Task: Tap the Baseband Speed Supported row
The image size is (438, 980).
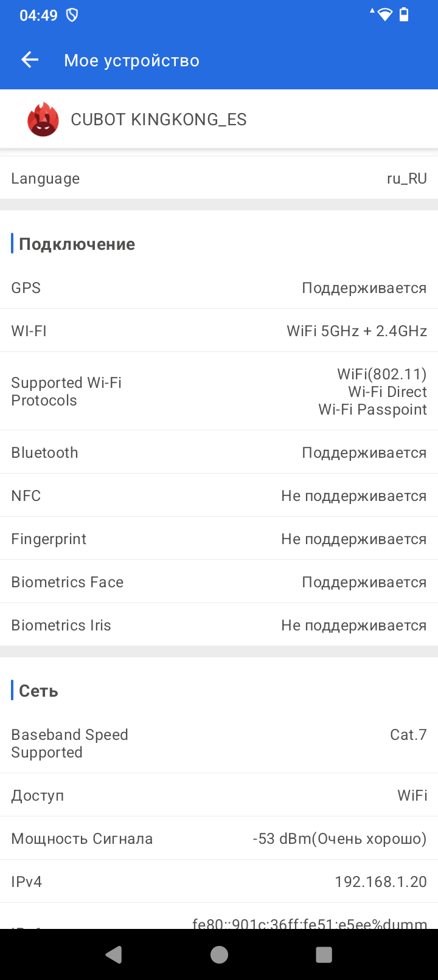Action: coord(219,744)
